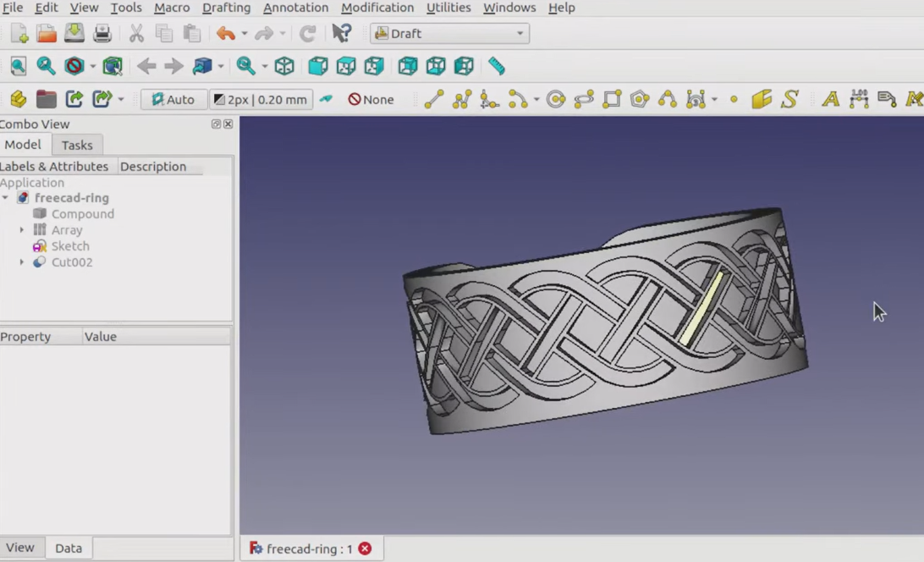The image size is (924, 562).
Task: Click the ShapeString tool icon
Action: pyautogui.click(x=789, y=99)
